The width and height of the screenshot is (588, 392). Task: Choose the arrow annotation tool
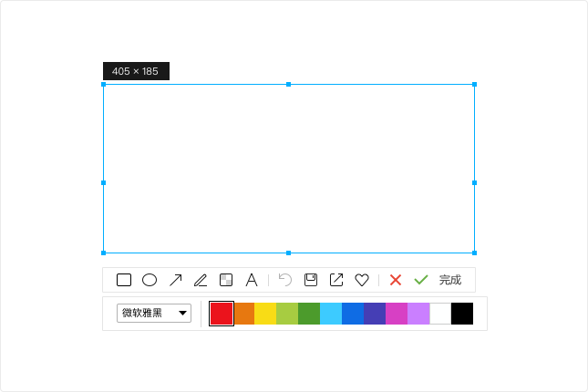point(176,280)
